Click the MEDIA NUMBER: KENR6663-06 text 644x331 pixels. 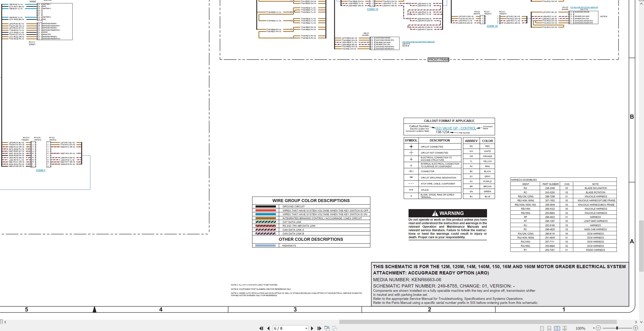coord(407,280)
